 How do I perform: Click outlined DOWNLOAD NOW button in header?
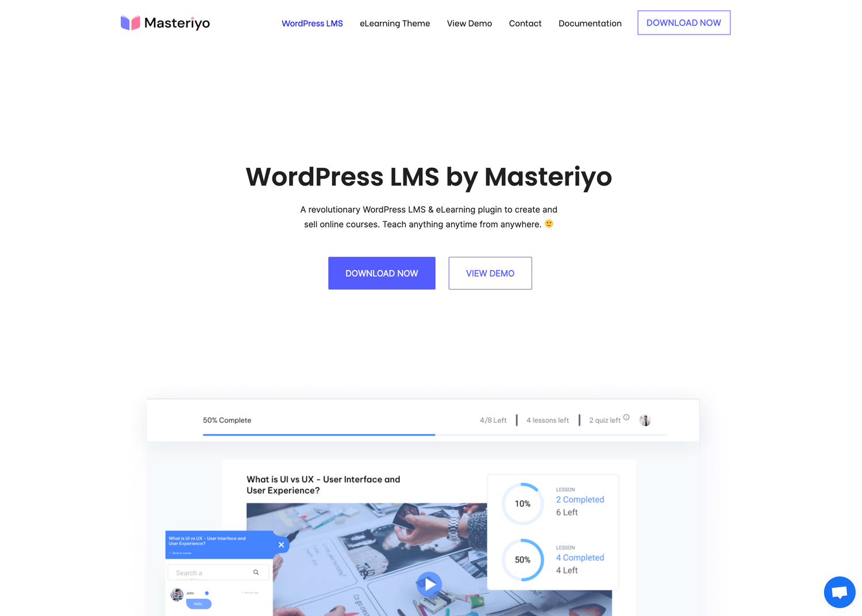(684, 23)
